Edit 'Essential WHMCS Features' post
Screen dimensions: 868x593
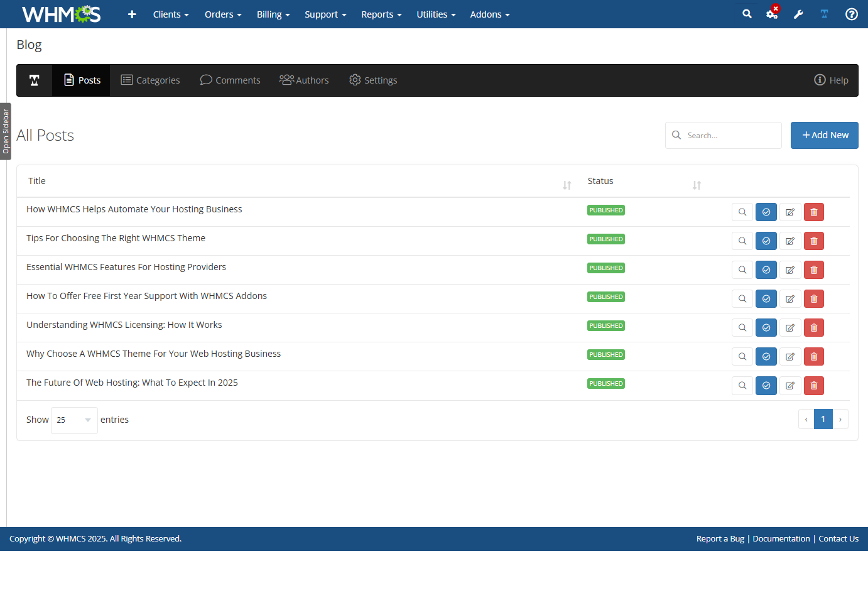[790, 270]
